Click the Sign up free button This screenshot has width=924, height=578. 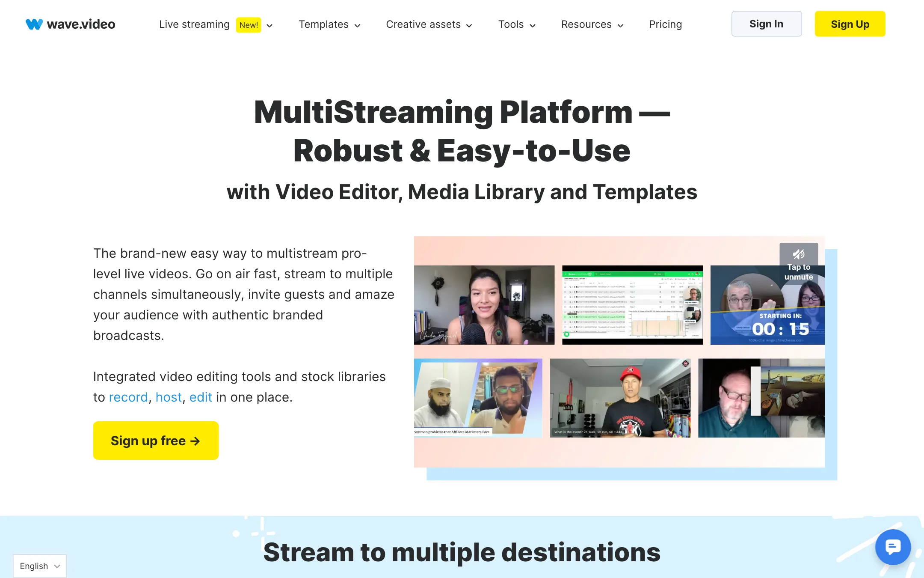[x=156, y=441]
